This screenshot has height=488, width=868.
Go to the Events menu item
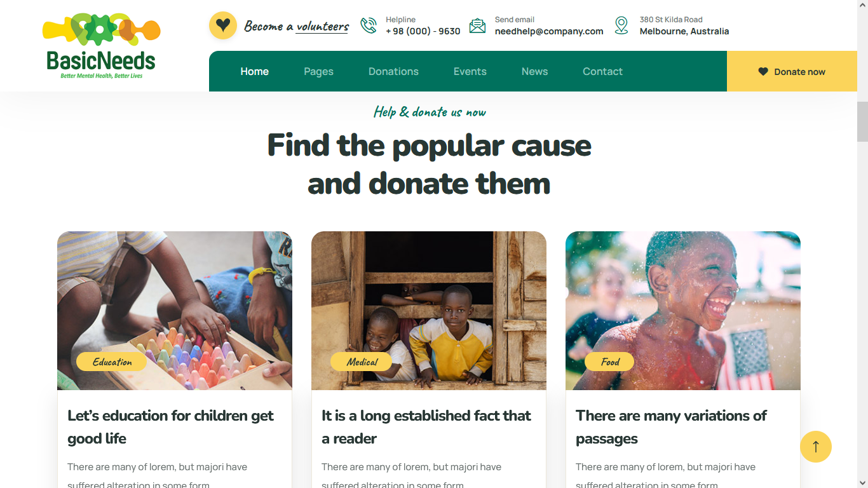[470, 71]
